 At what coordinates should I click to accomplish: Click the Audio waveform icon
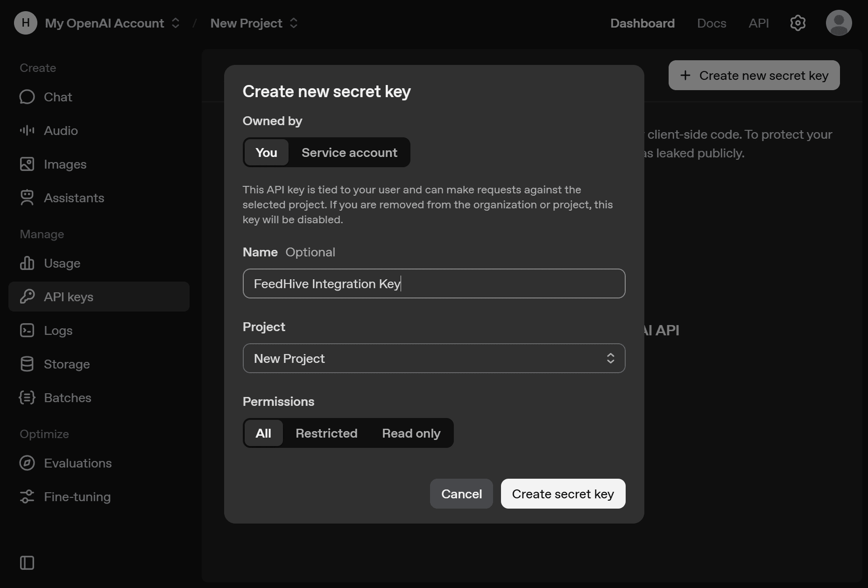27,130
